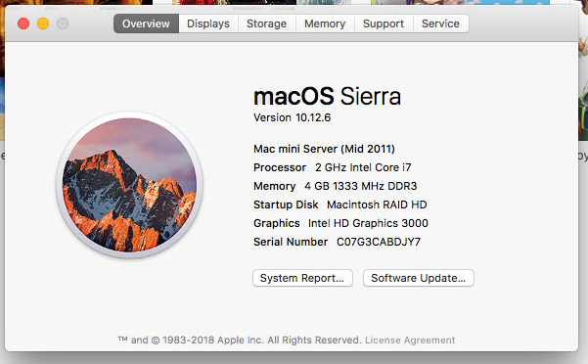Click the System Report... button
The image size is (588, 364).
(x=302, y=278)
